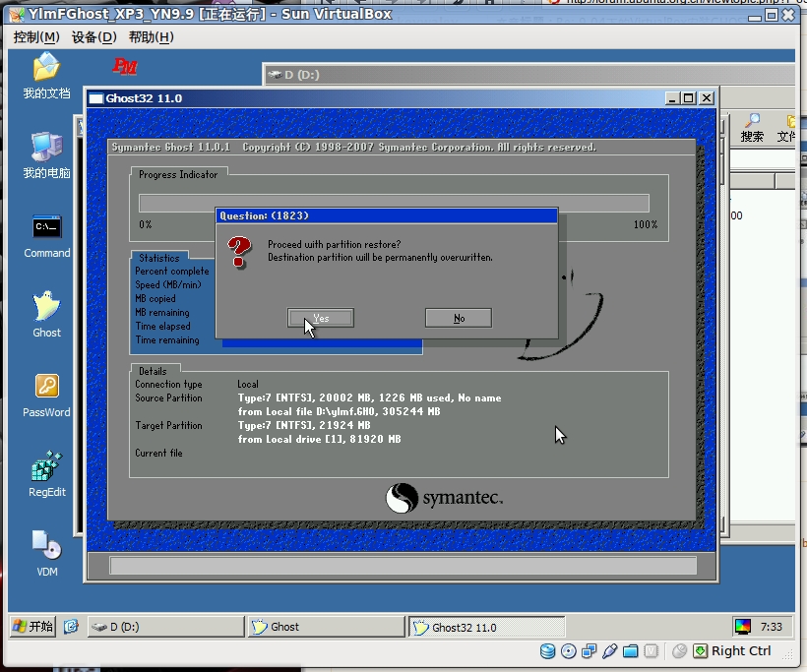This screenshot has width=807, height=672.
Task: Click the 'Target Partition' detail label
Action: 168,425
